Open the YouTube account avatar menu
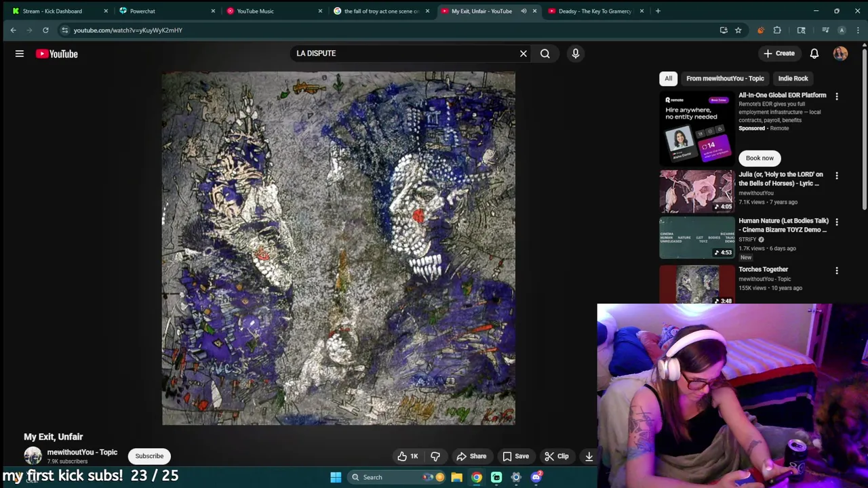Viewport: 868px width, 488px height. coord(840,54)
